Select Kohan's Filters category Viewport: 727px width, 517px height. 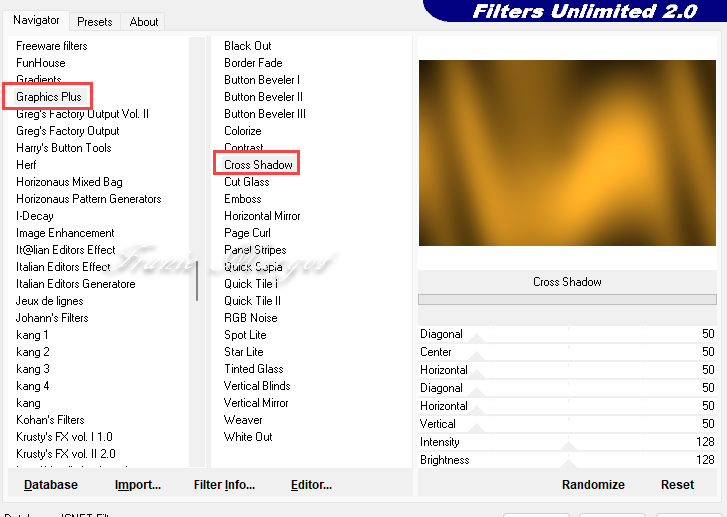[x=50, y=420]
